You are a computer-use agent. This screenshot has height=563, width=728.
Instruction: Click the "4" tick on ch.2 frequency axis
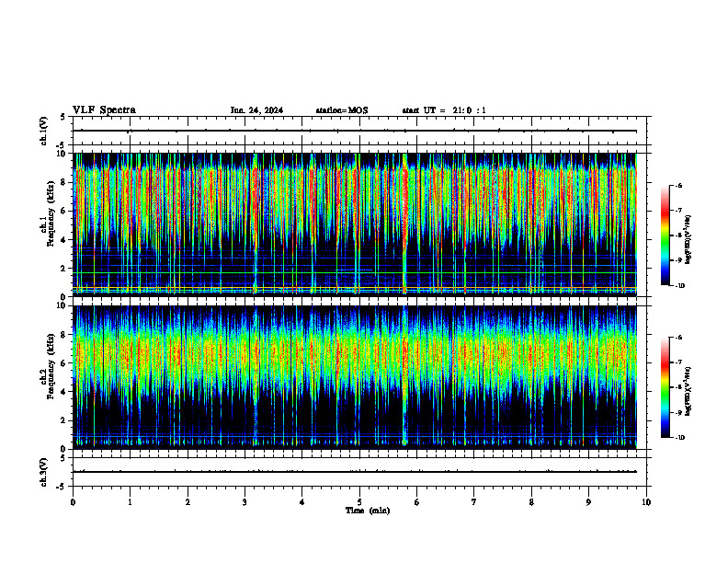64,392
